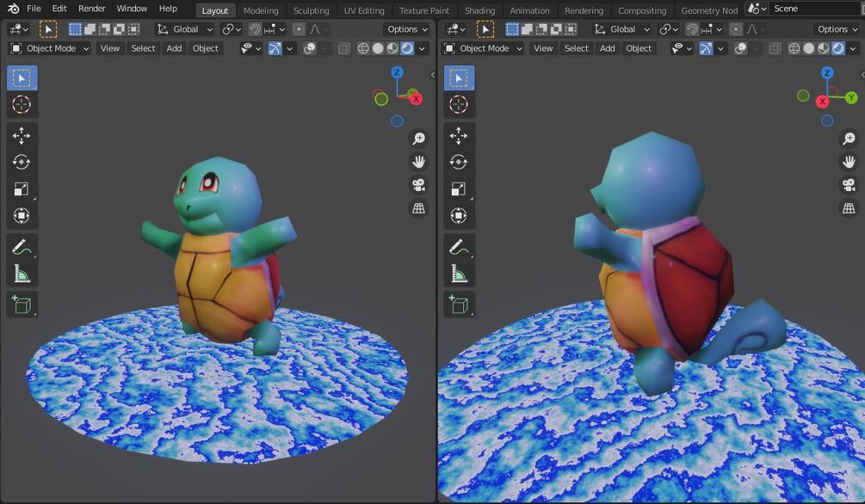
Task: Open the Add menu in left viewport
Action: click(175, 48)
